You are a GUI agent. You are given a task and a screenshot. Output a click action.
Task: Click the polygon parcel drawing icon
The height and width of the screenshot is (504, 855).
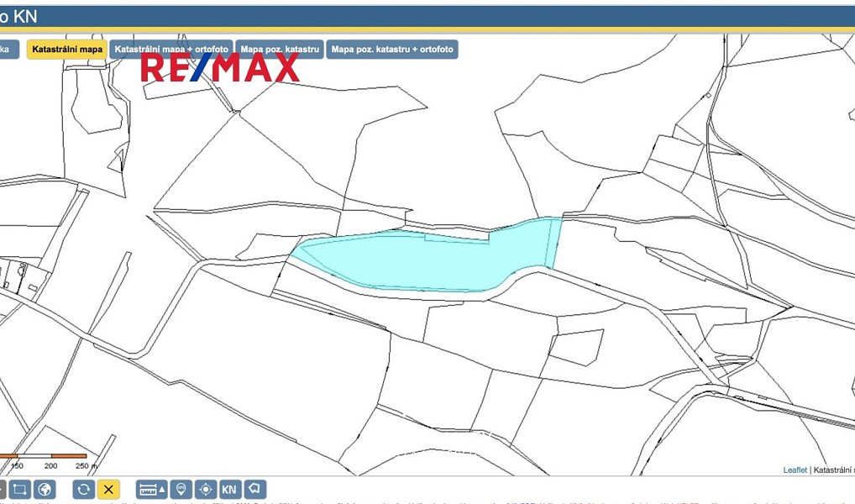[x=254, y=489]
